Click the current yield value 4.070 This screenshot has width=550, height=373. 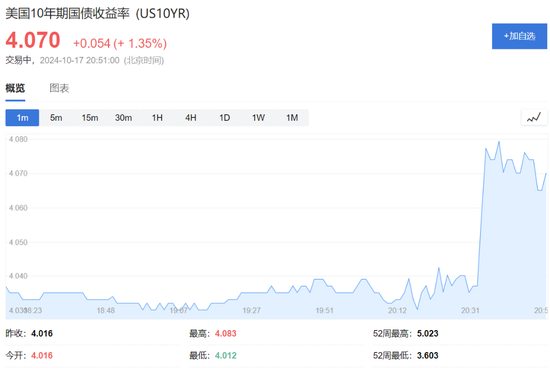[x=33, y=40]
